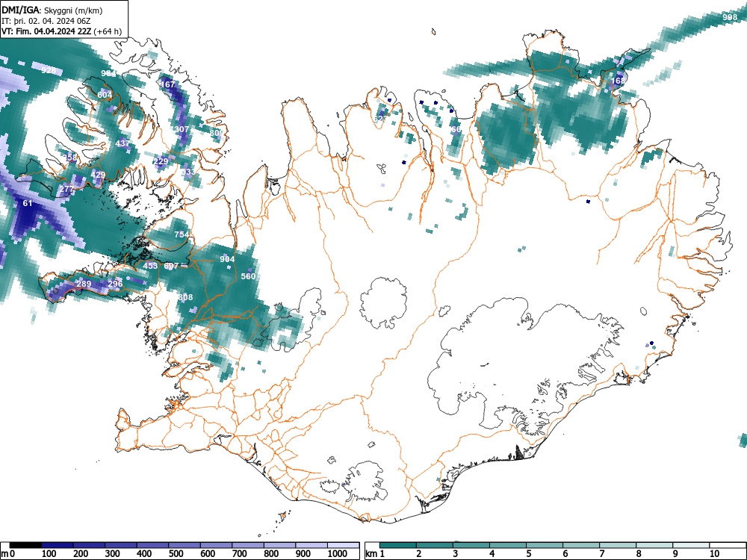Screen dimensions: 747x560
Task: Click the visibility value 358 on the map
Action: 70,158
